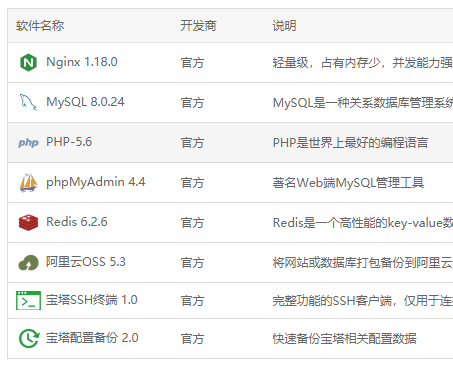Click 官方 in the 宝塔SSH终端 row
This screenshot has height=380, width=453.
pos(192,301)
